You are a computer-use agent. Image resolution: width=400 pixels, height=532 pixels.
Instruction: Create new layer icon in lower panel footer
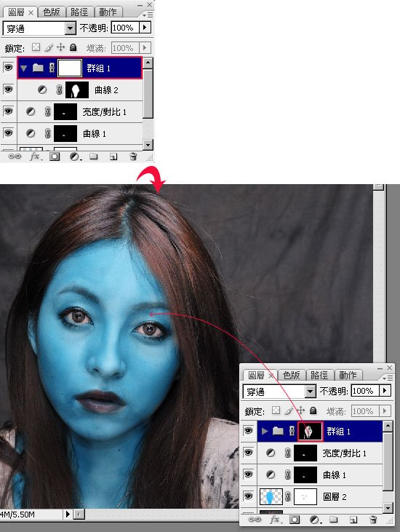pyautogui.click(x=353, y=520)
